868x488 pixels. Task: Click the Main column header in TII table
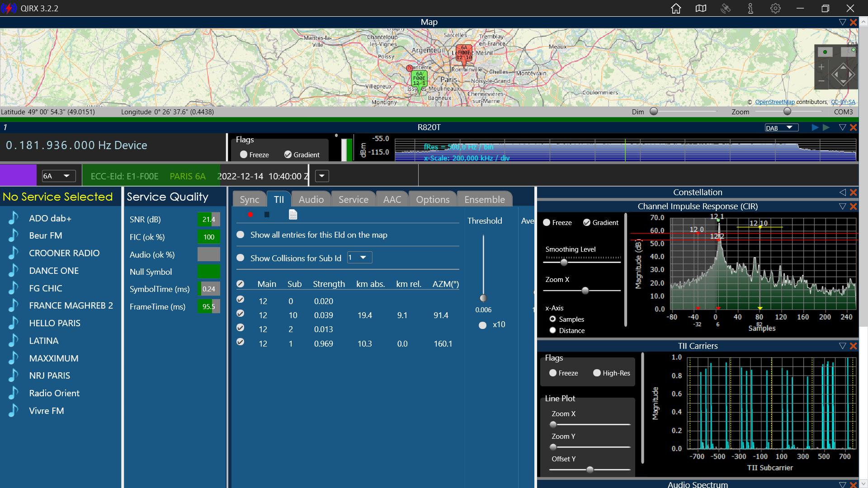point(267,284)
